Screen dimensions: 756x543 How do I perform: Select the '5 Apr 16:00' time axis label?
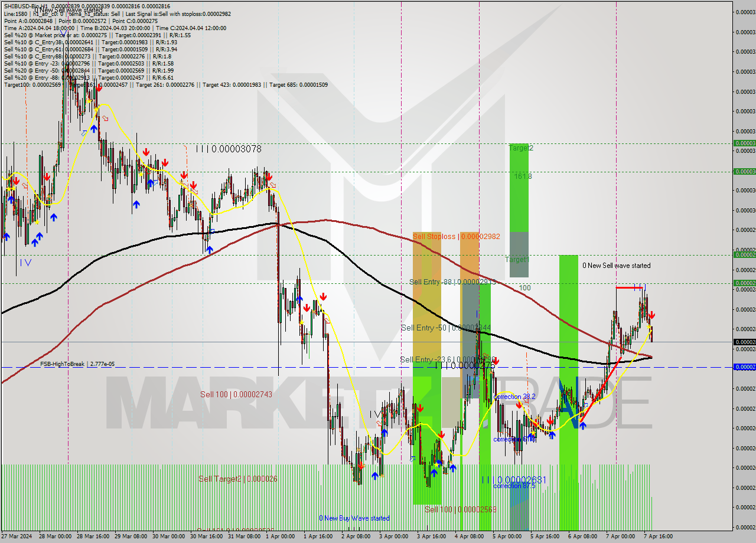pos(545,537)
